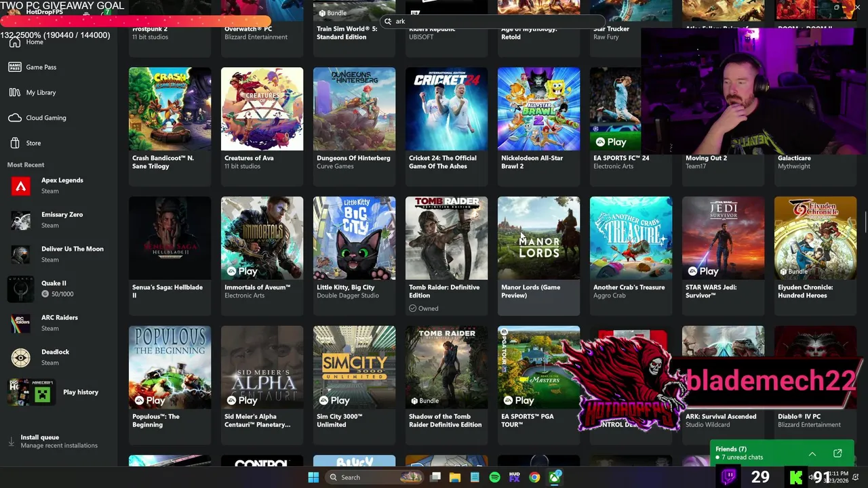The image size is (868, 488).
Task: Open the Notepad taskbar icon
Action: pyautogui.click(x=475, y=477)
